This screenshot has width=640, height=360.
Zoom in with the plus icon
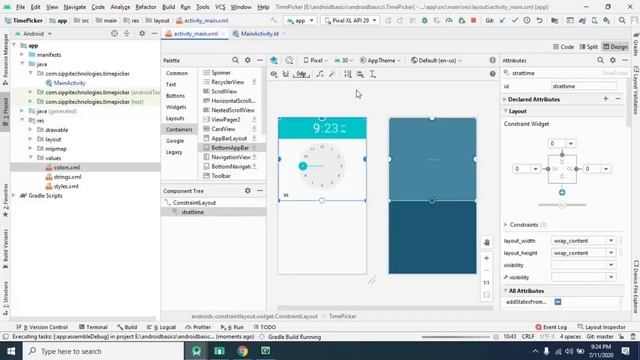(x=487, y=258)
